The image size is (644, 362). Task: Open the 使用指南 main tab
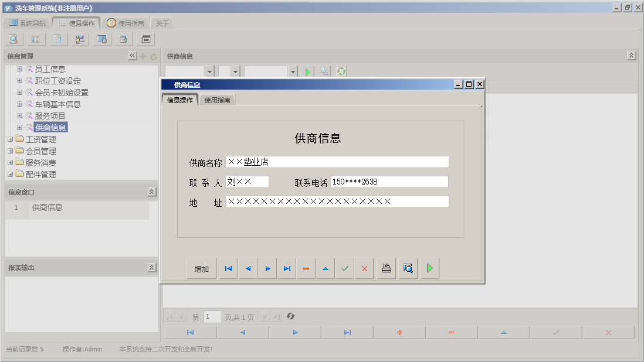pos(126,23)
